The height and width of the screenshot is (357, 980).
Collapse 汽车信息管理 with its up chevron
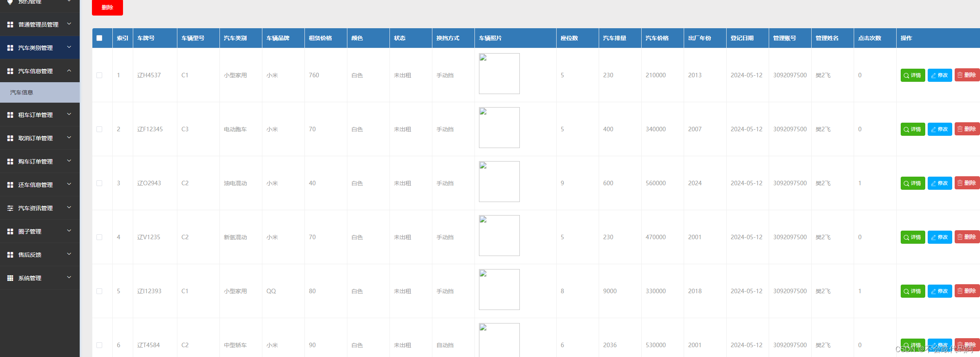pyautogui.click(x=69, y=71)
